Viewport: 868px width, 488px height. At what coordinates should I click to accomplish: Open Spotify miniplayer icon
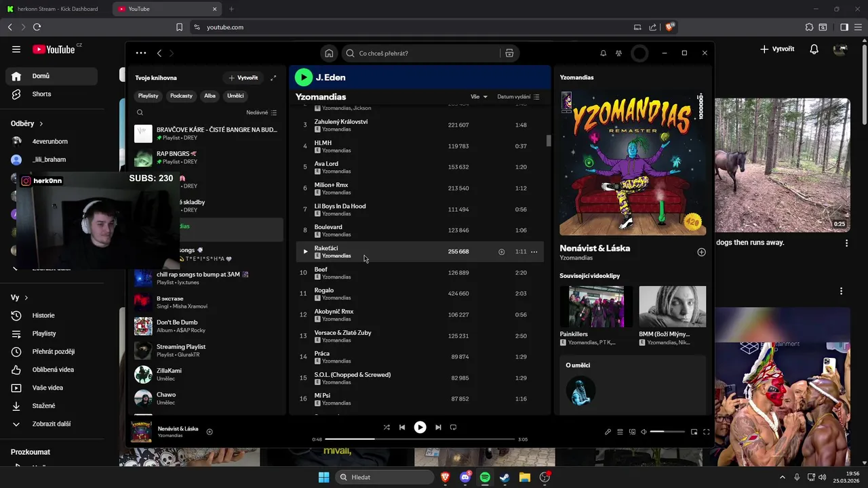pos(694,432)
